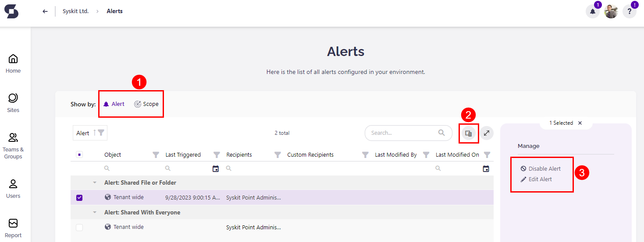Image resolution: width=644 pixels, height=242 pixels.
Task: Click Syskit Ltd. breadcrumb
Action: pyautogui.click(x=76, y=11)
